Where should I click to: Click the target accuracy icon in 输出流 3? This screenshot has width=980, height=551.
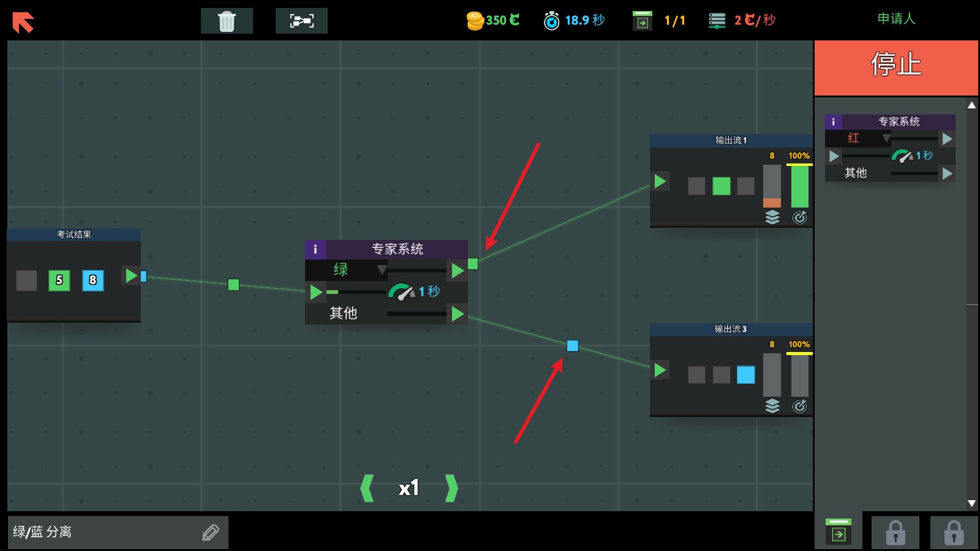pyautogui.click(x=800, y=406)
